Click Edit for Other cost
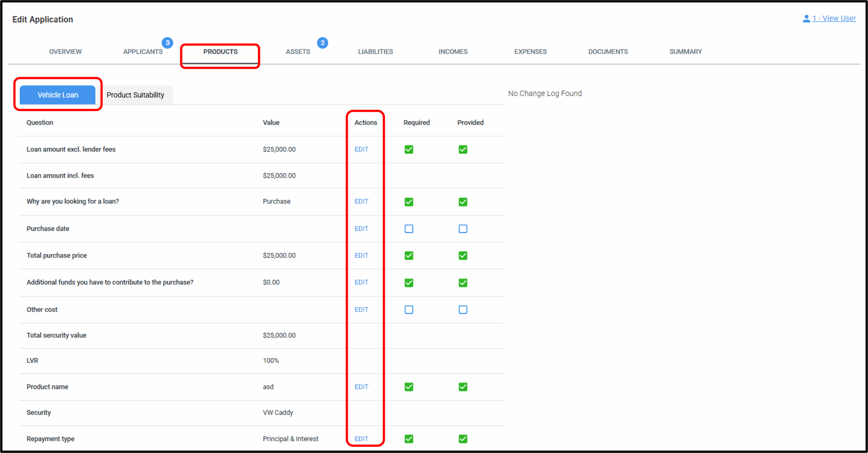 click(361, 310)
